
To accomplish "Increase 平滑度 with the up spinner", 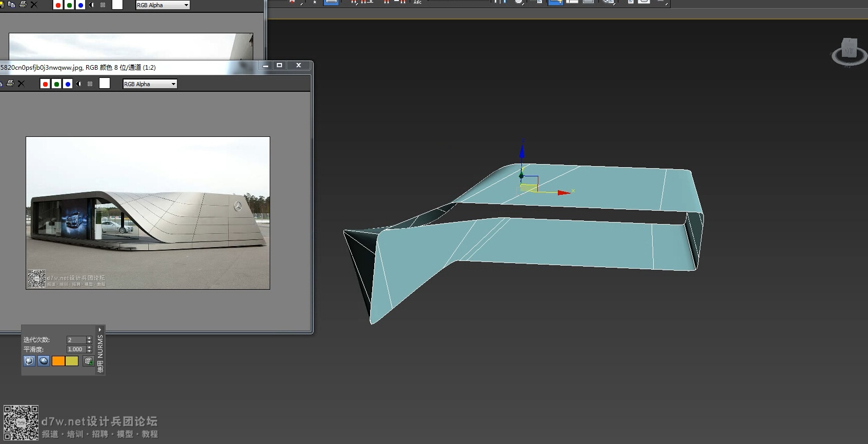I will 89,348.
